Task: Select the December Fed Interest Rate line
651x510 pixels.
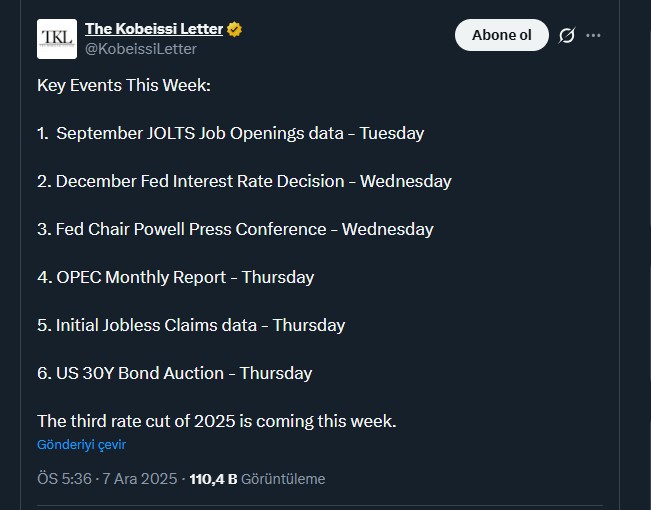Action: click(244, 181)
